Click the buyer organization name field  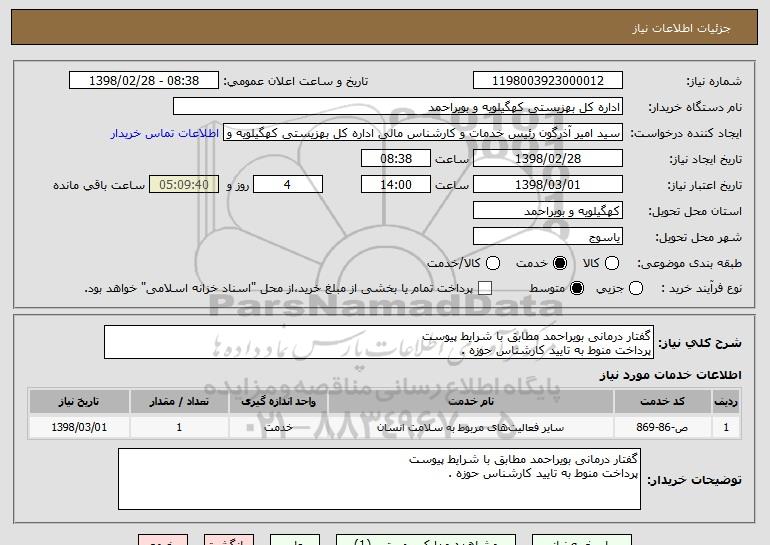point(398,107)
